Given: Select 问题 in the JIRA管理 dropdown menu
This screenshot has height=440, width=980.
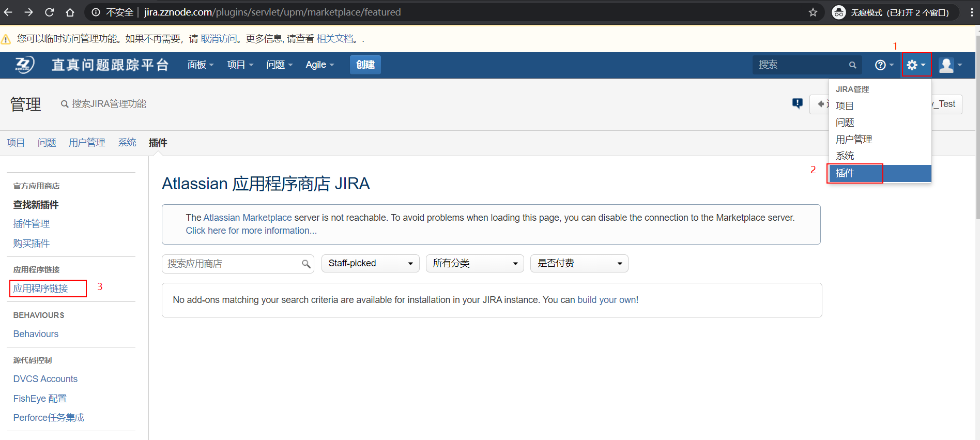Looking at the screenshot, I should pos(880,123).
